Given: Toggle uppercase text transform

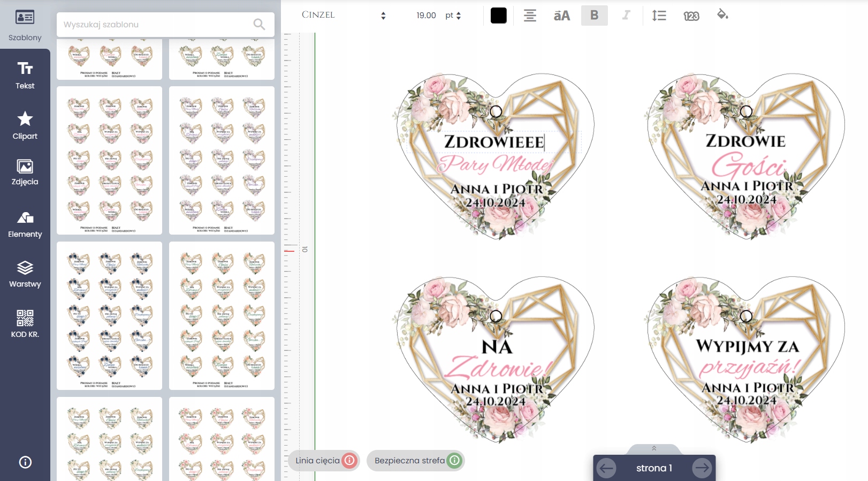Looking at the screenshot, I should coord(561,16).
